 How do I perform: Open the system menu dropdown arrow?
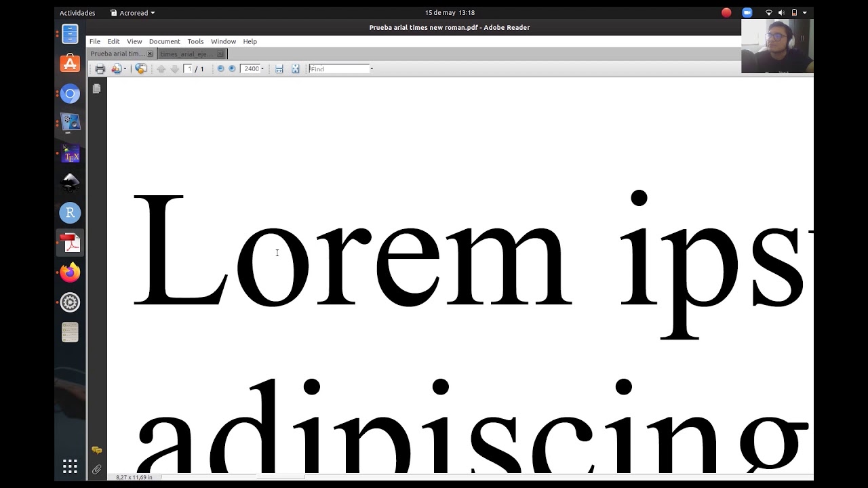pos(805,13)
